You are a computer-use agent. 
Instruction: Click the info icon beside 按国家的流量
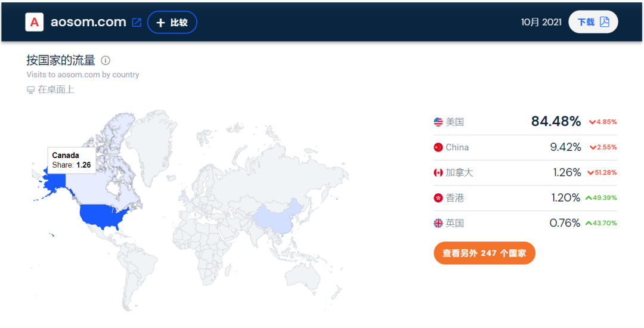point(106,61)
